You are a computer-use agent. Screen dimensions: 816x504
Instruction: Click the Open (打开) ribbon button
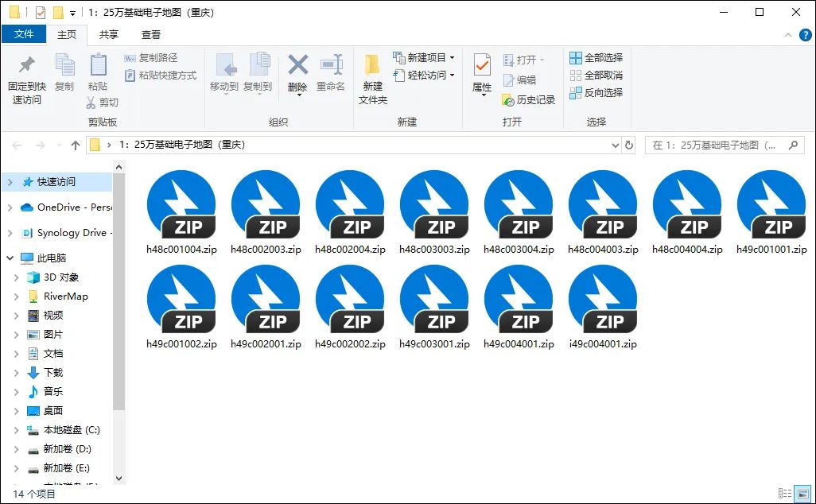pos(523,60)
